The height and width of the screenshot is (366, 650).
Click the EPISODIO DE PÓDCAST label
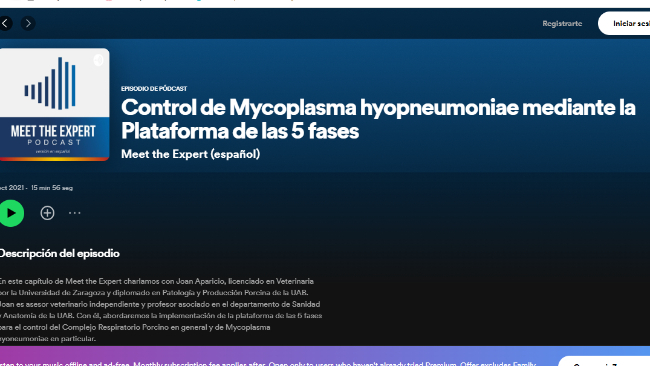pos(154,89)
